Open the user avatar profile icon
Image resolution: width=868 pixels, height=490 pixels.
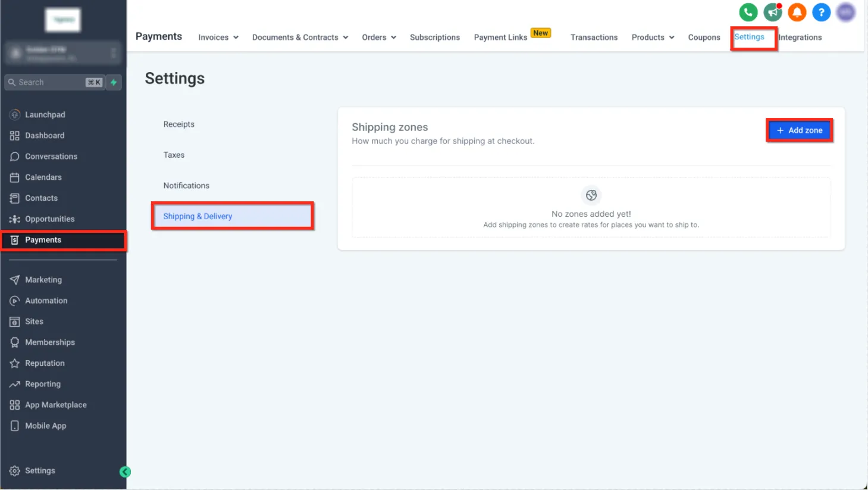tap(845, 12)
